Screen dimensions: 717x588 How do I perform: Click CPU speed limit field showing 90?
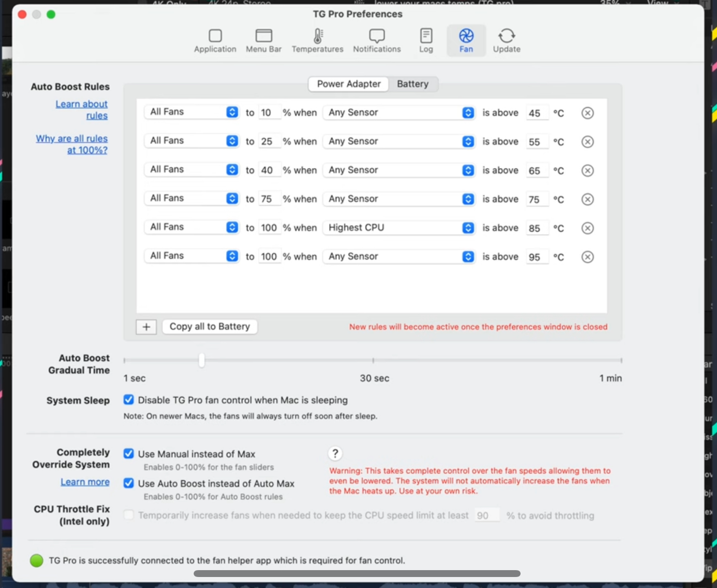(487, 516)
